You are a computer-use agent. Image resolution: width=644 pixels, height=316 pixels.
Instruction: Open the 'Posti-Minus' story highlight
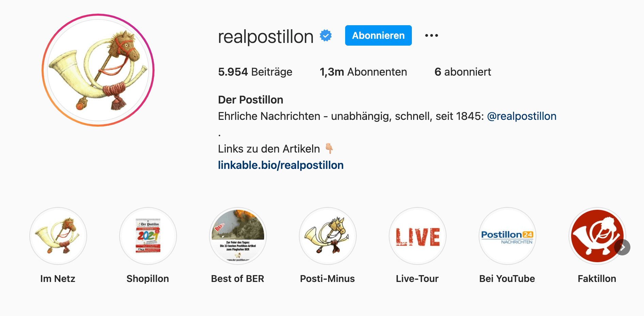[327, 236]
